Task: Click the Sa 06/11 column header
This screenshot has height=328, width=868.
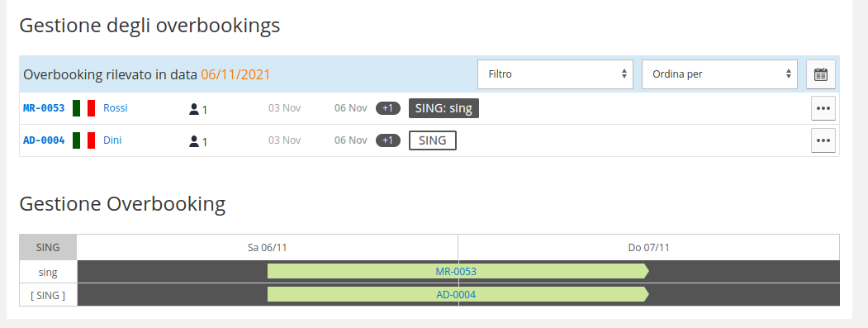Action: click(x=268, y=248)
